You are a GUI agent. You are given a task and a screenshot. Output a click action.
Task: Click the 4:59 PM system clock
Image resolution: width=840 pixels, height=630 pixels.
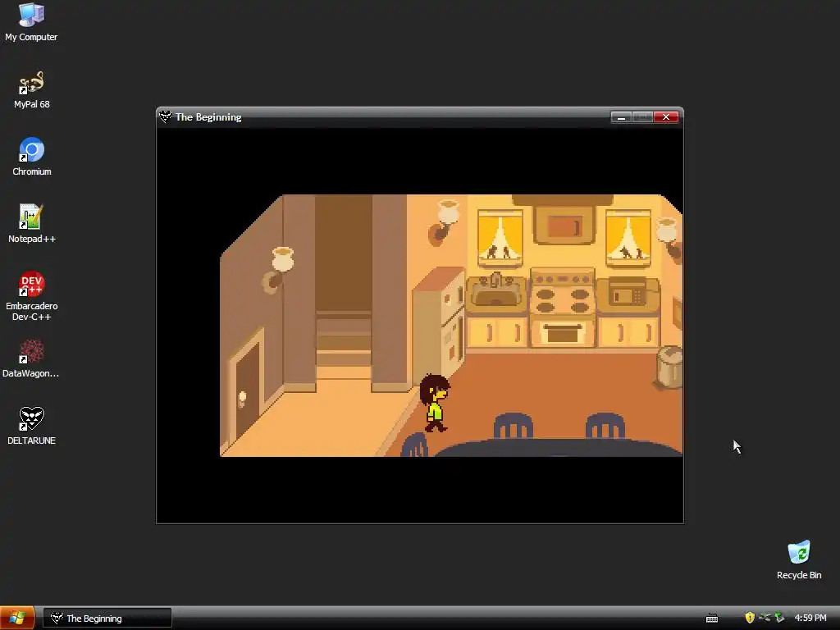pos(810,619)
